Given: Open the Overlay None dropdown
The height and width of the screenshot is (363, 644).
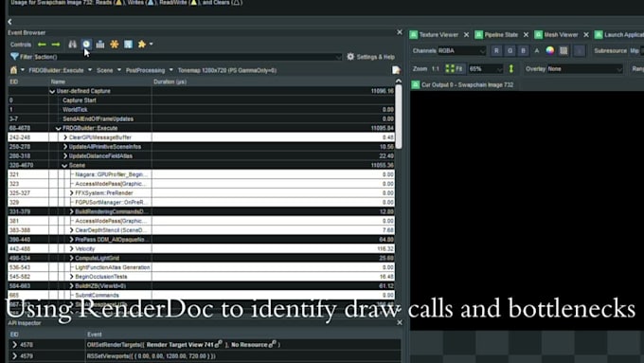Looking at the screenshot, I should [x=585, y=68].
